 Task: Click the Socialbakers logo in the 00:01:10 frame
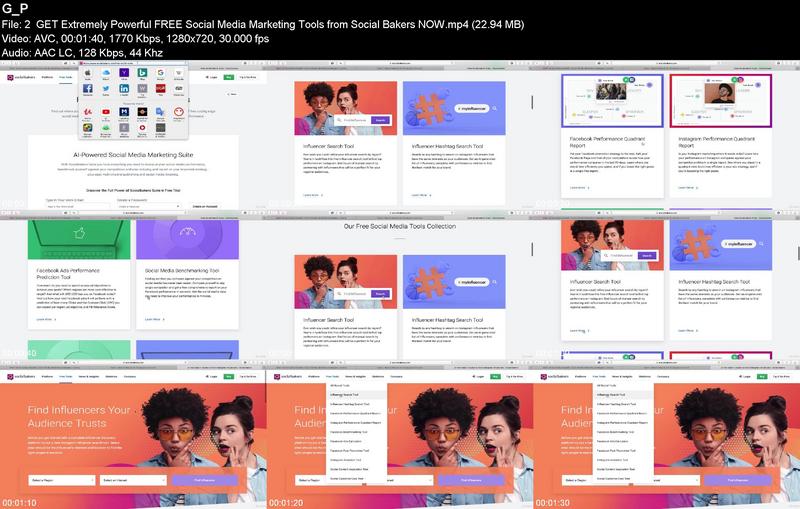[x=21, y=376]
